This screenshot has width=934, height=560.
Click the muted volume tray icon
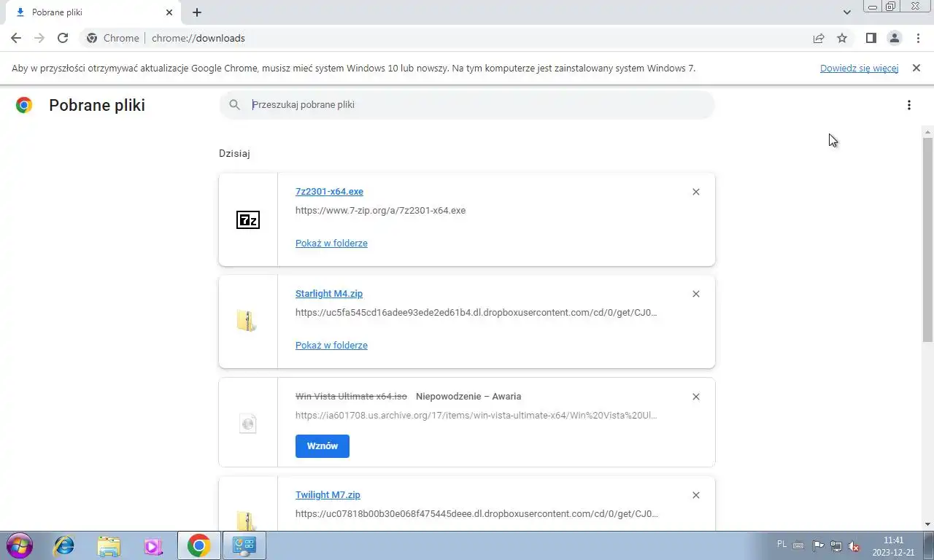coord(853,546)
